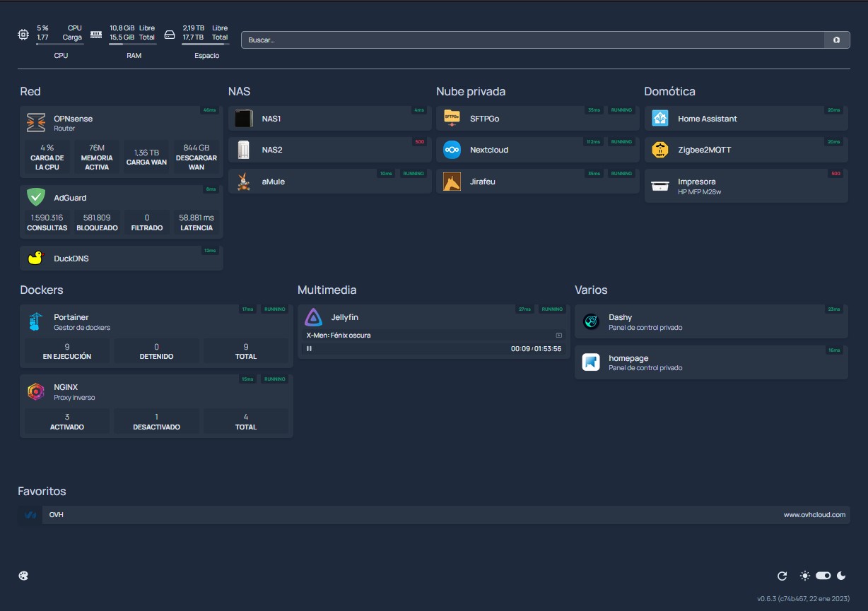Click the OPNsense router icon
The image size is (868, 611).
[36, 123]
